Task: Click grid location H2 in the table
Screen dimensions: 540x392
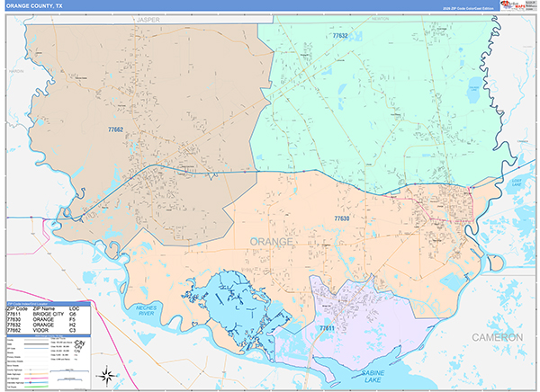Action: (x=73, y=325)
